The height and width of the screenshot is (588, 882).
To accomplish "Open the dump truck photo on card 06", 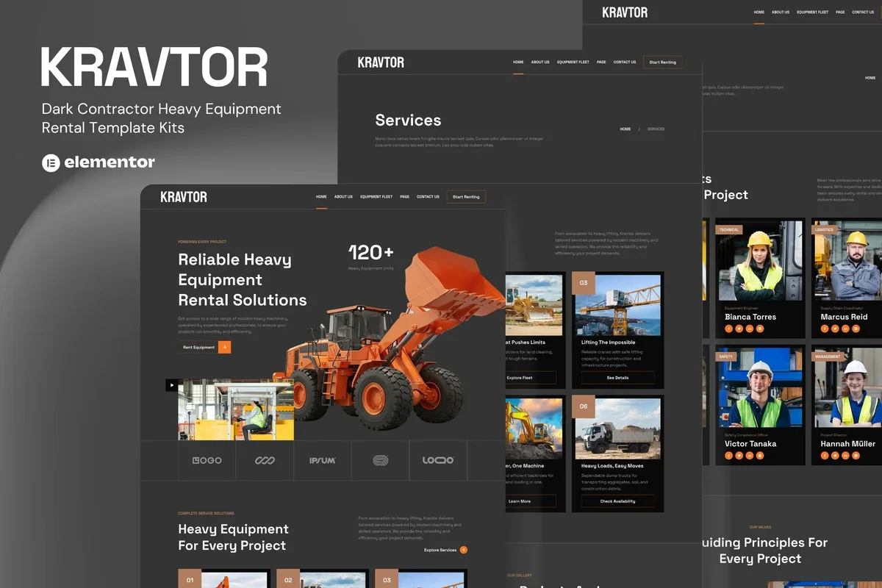I will click(618, 429).
